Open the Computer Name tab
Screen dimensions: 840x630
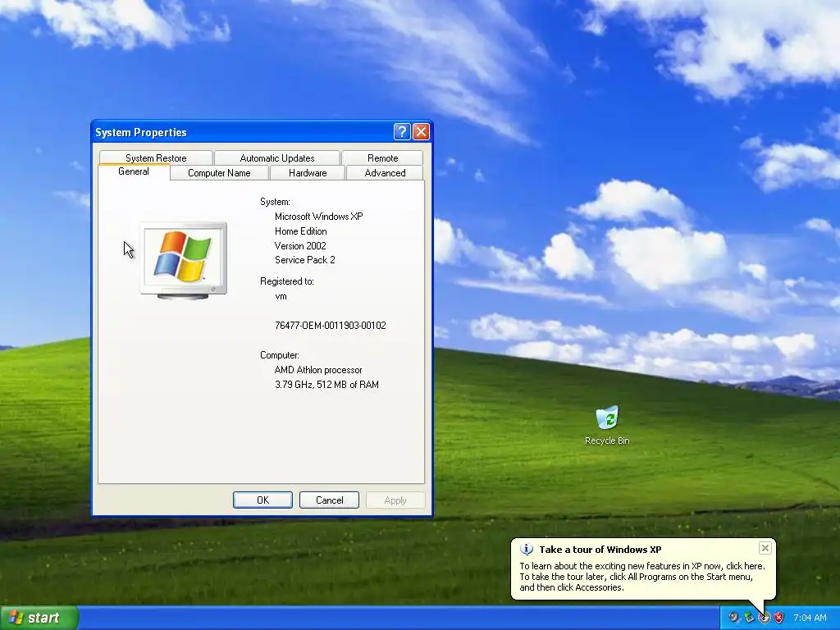219,173
